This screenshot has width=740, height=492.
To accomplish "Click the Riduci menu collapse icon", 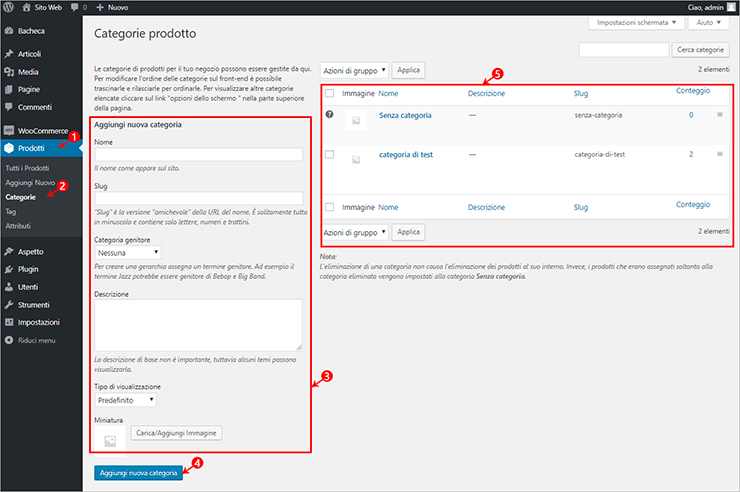I will tap(8, 340).
